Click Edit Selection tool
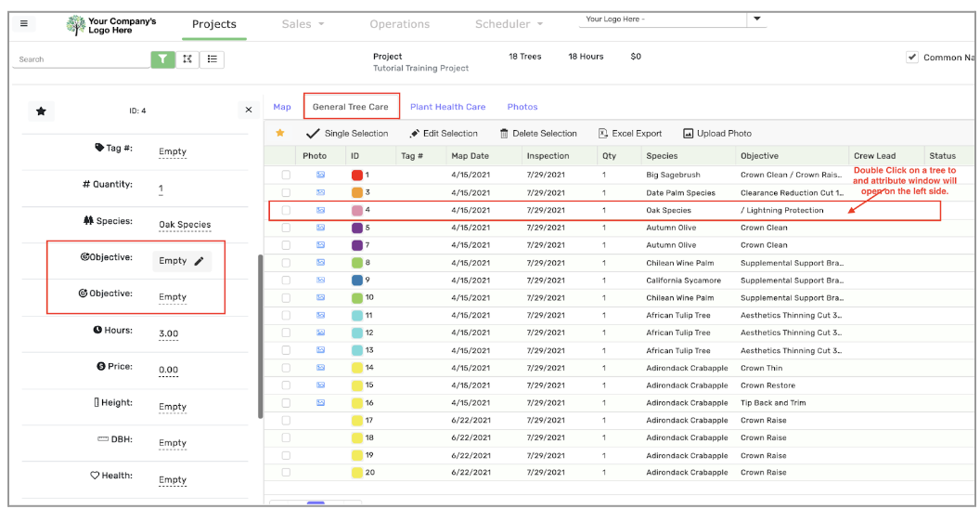Viewport: 980px width, 509px height. click(443, 133)
